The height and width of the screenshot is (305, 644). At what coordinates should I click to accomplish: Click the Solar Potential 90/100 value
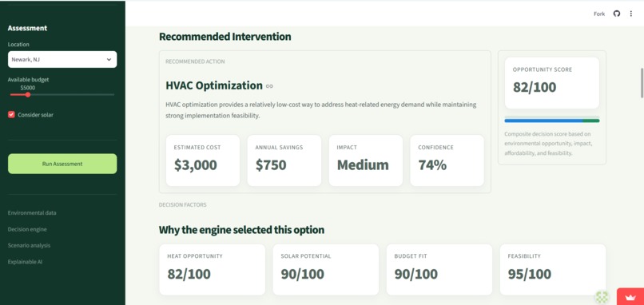click(302, 274)
